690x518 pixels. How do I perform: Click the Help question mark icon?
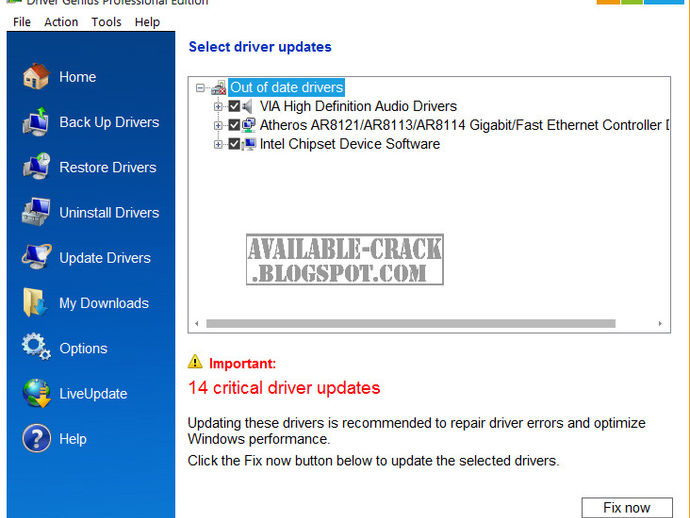click(36, 438)
